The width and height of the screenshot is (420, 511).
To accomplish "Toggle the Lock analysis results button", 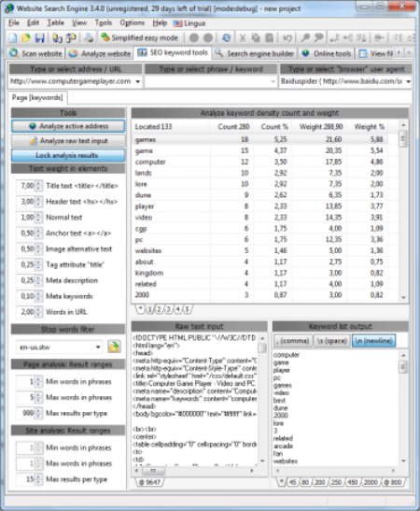I will pyautogui.click(x=68, y=155).
